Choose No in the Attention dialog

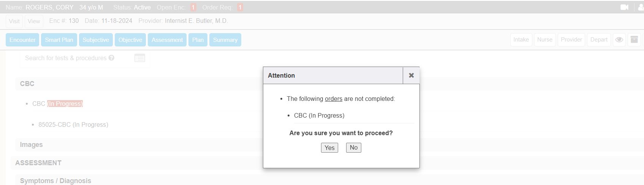[353, 148]
